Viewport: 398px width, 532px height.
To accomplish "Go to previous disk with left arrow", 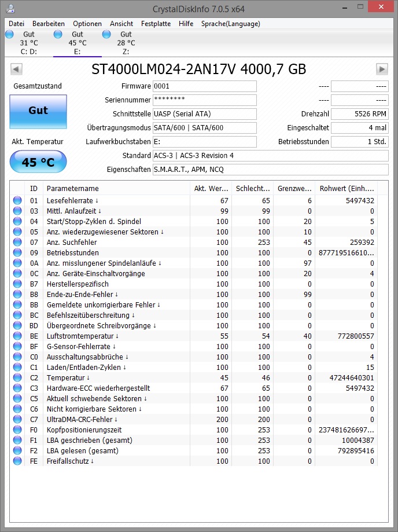I will [16, 69].
